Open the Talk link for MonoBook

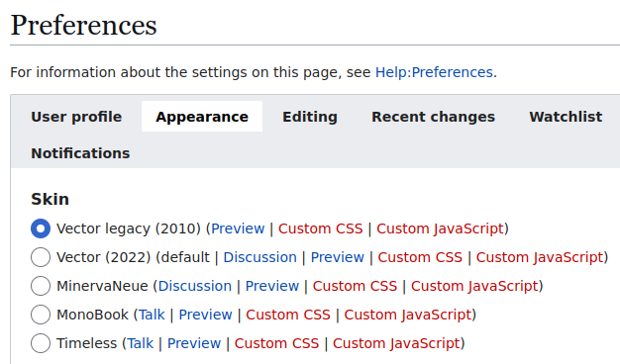[152, 315]
